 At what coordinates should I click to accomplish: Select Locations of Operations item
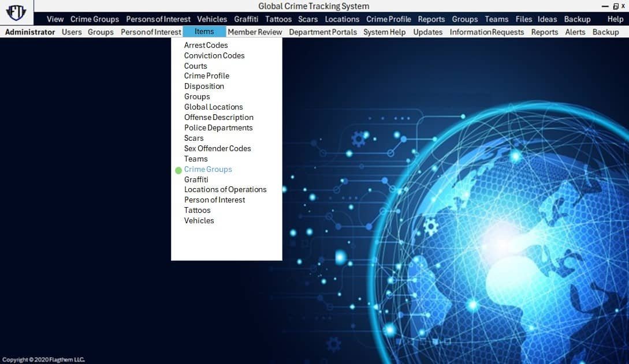coord(225,189)
